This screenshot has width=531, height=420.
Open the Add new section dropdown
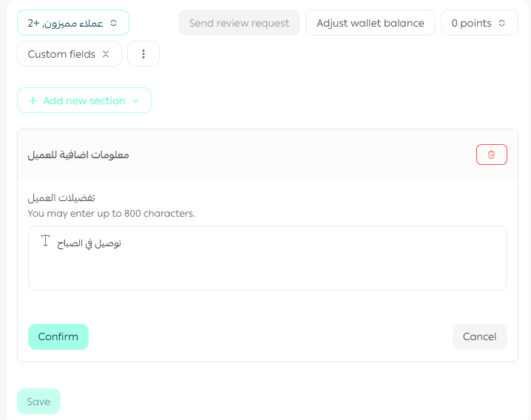point(84,101)
